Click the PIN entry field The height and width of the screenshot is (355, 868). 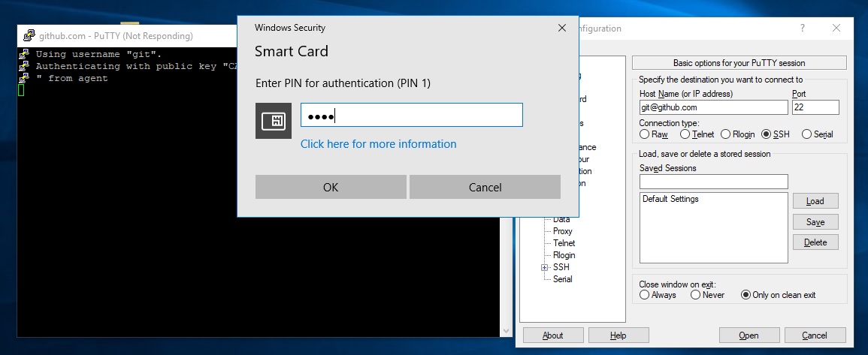coord(411,115)
